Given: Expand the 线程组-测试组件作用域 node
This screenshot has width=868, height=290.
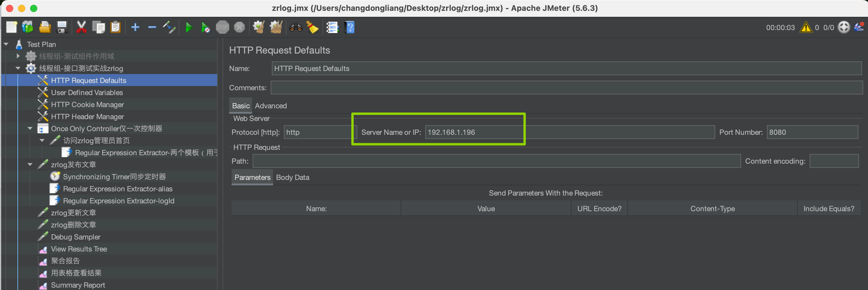Looking at the screenshot, I should click(18, 56).
